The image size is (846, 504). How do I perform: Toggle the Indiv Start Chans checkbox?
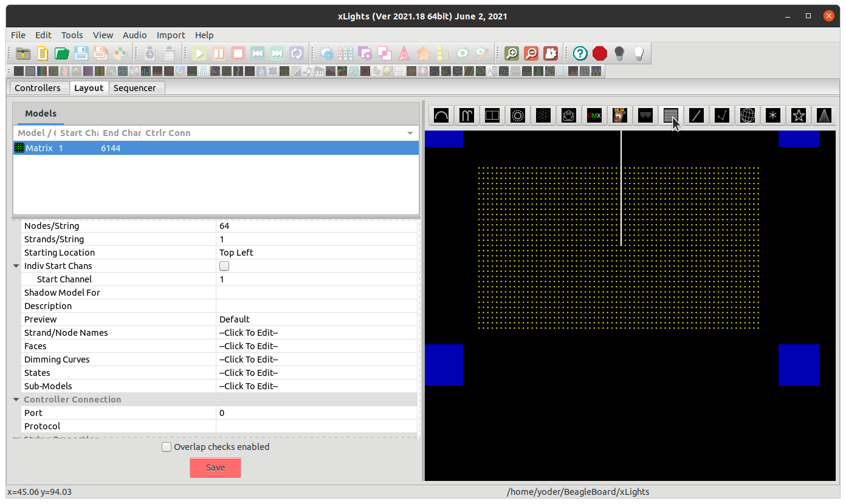224,265
